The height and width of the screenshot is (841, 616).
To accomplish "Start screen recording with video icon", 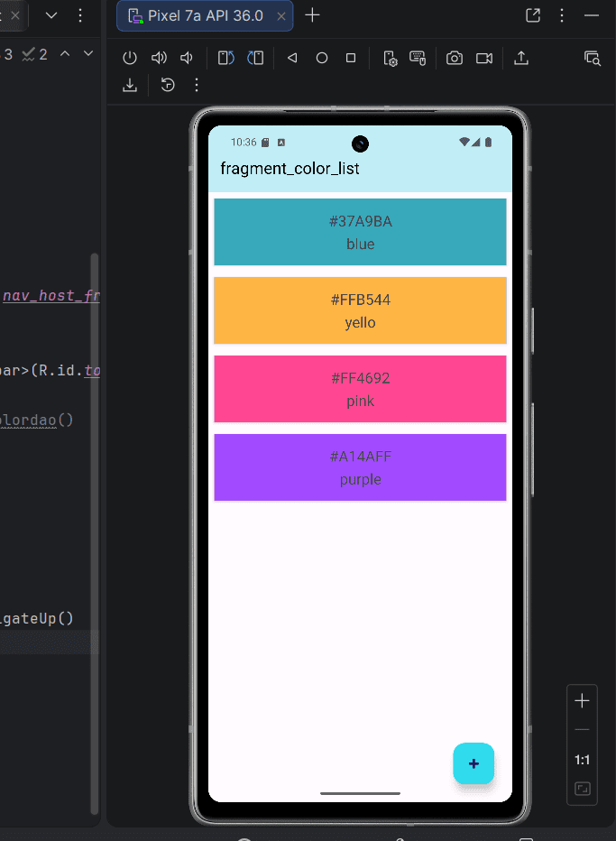I will pos(484,58).
